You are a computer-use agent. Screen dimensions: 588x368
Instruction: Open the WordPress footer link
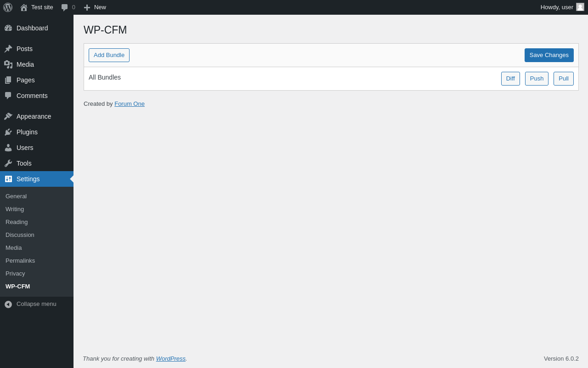pos(171,358)
